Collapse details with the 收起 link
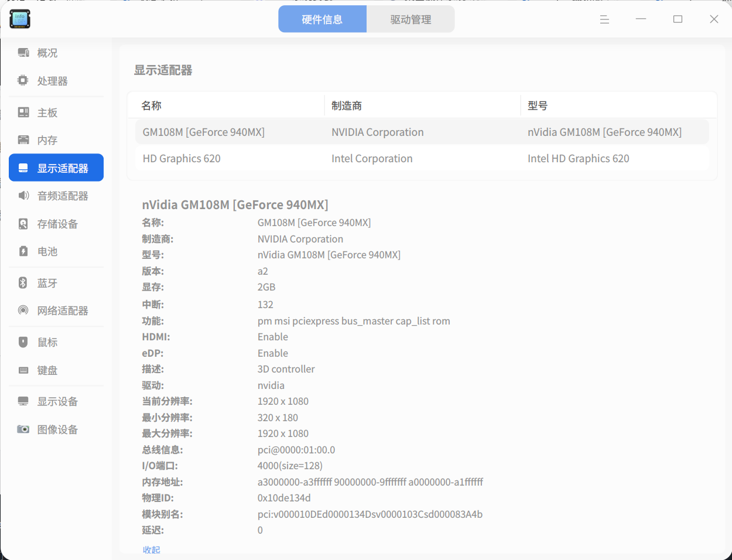This screenshot has height=560, width=732. pyautogui.click(x=151, y=549)
